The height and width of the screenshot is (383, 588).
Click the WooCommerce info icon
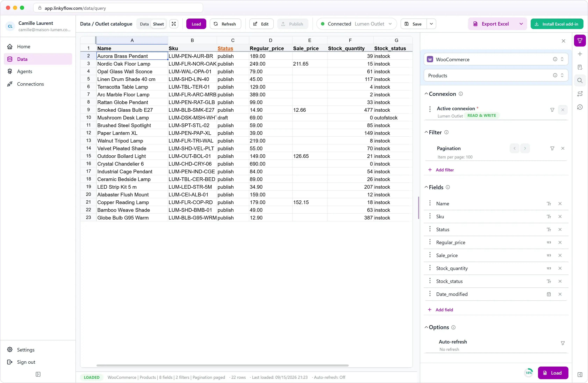pos(555,59)
